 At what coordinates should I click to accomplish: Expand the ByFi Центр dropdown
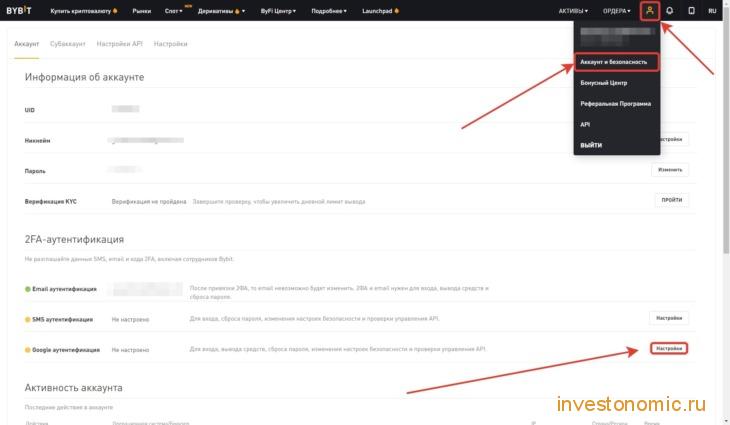[278, 11]
